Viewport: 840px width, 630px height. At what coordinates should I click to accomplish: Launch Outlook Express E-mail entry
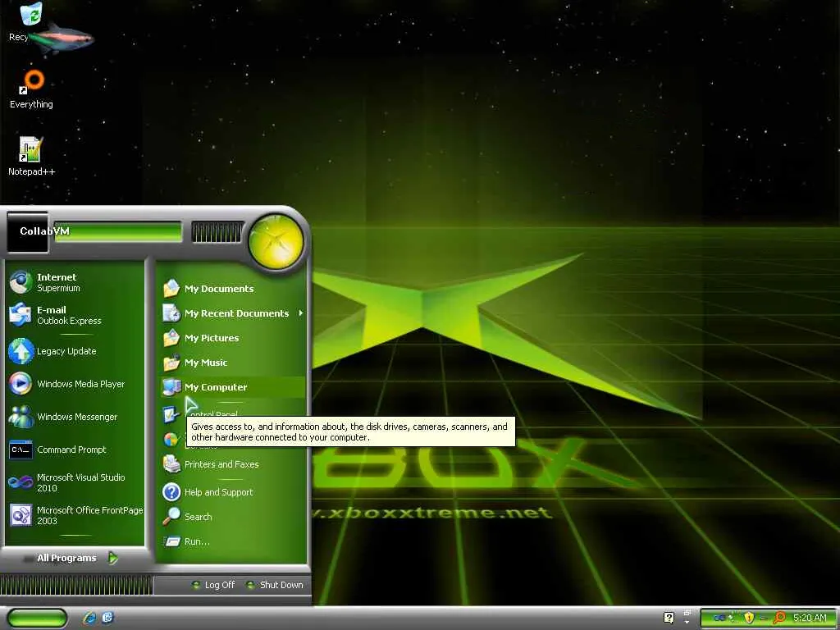click(x=75, y=315)
